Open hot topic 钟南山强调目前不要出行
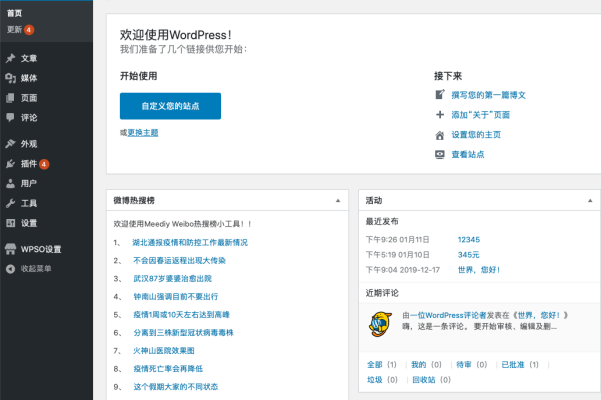601x400 pixels. coord(176,297)
